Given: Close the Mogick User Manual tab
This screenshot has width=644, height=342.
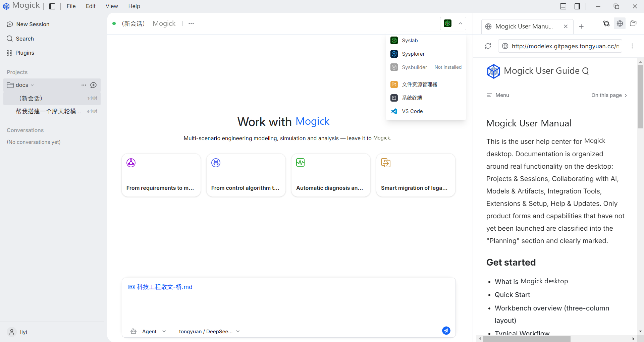Looking at the screenshot, I should [566, 26].
